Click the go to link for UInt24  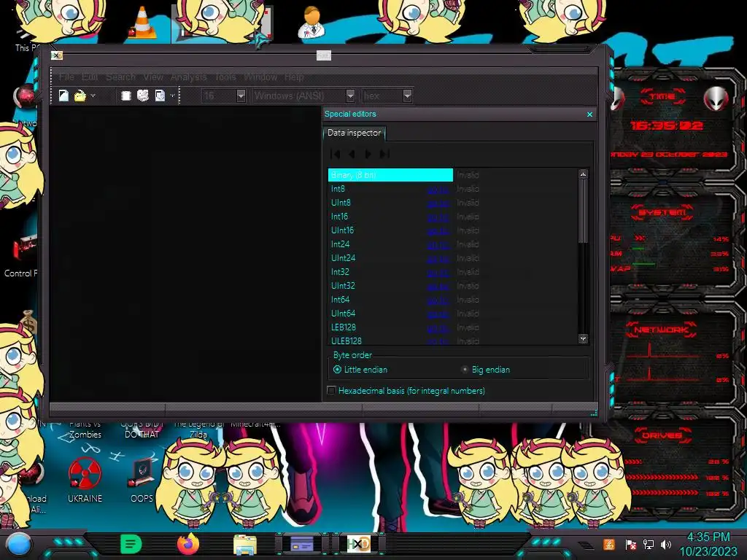pyautogui.click(x=438, y=259)
